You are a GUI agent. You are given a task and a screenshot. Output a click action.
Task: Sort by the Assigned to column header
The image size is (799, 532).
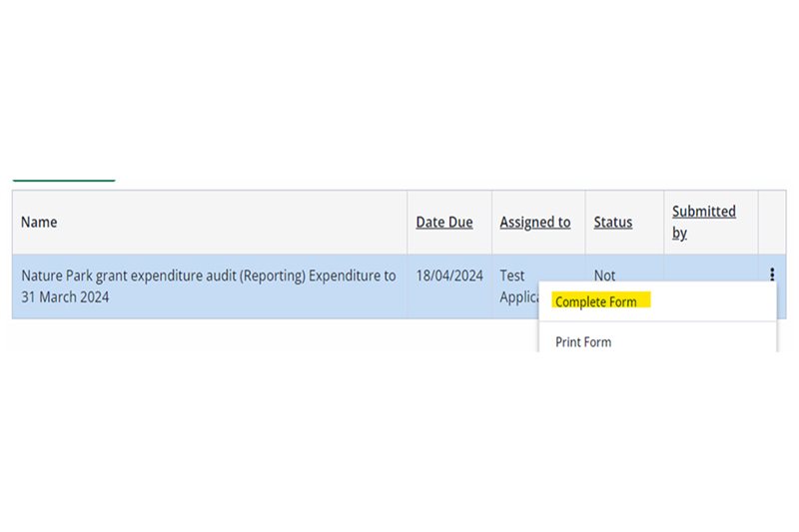pos(535,223)
